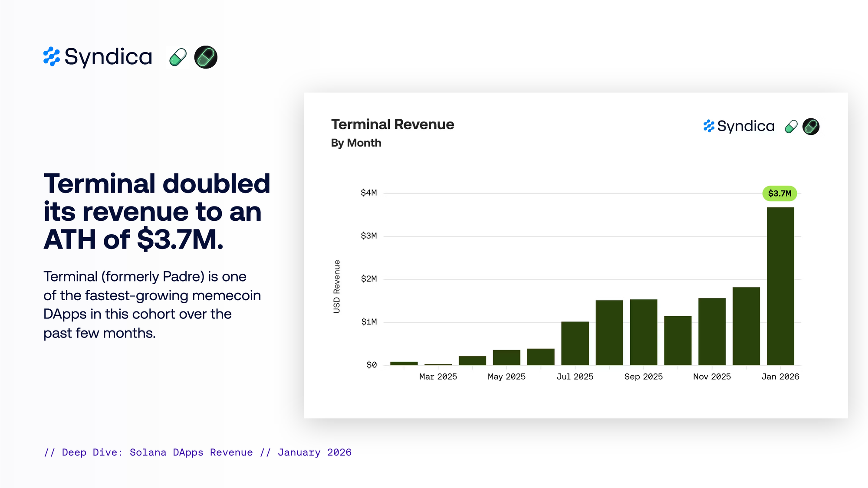
Task: Click the Mar 2025 axis label
Action: [x=438, y=377]
